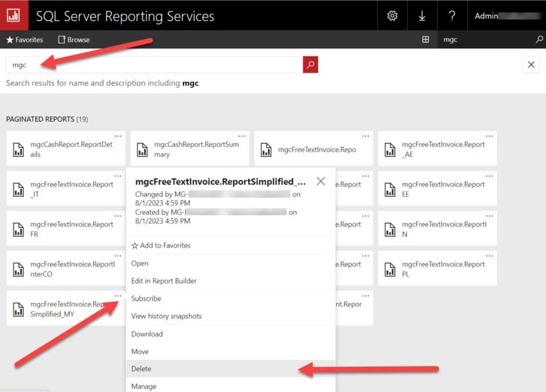Select Open from the context menu
The height and width of the screenshot is (392, 546).
point(231,263)
